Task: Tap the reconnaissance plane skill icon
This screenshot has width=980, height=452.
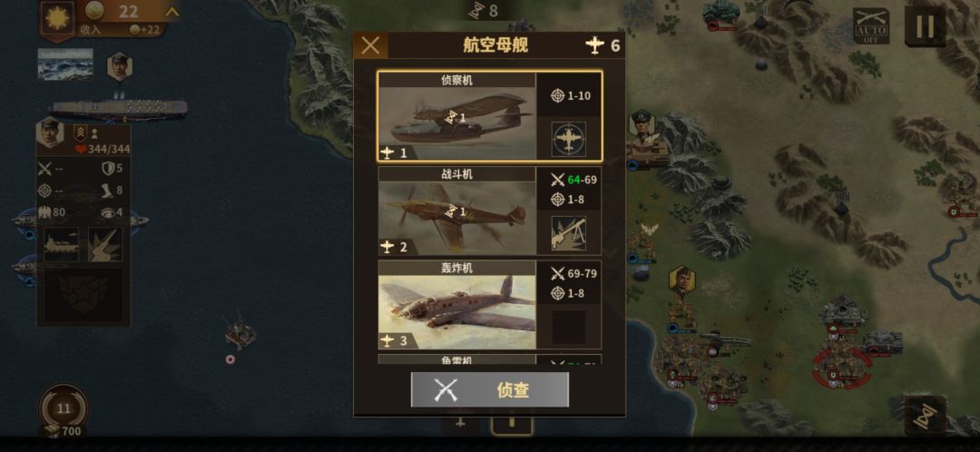Action: (569, 140)
